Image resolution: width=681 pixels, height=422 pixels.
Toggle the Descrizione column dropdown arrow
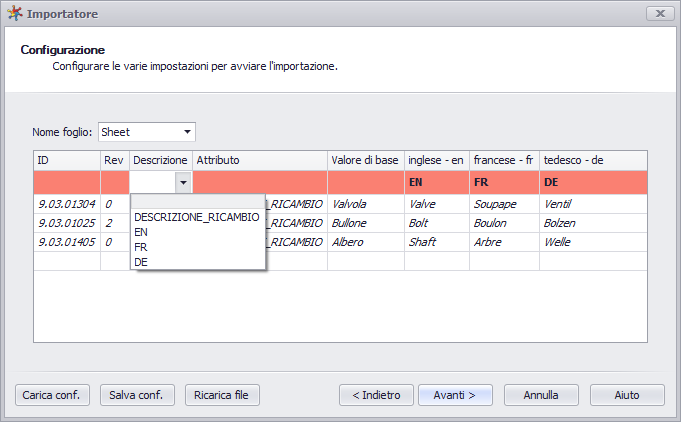click(183, 183)
